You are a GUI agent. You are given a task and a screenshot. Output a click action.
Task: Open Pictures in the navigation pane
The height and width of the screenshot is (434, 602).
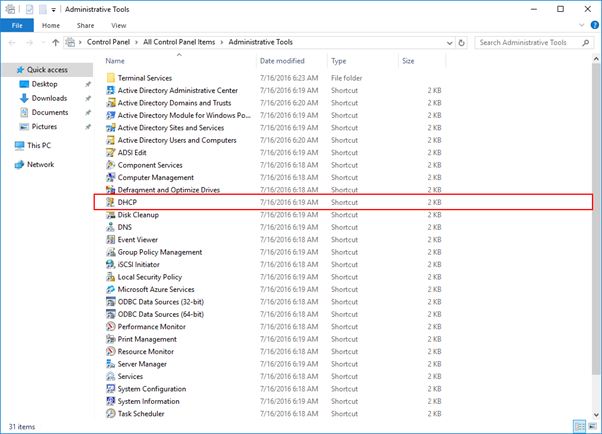coord(44,127)
